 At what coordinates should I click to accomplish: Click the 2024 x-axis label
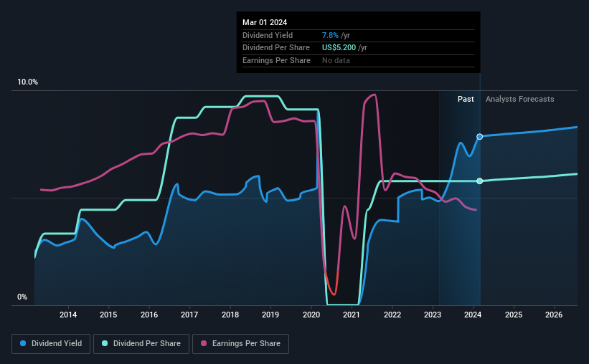coord(473,315)
